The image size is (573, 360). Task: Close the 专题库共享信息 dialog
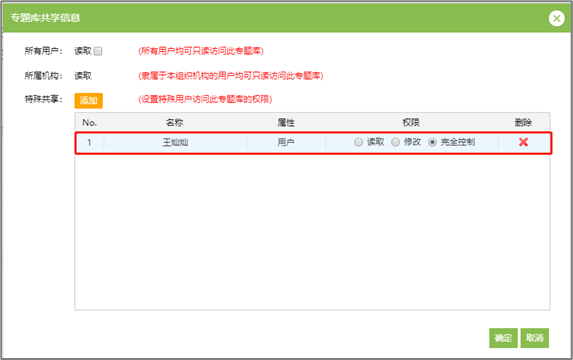coord(557,18)
